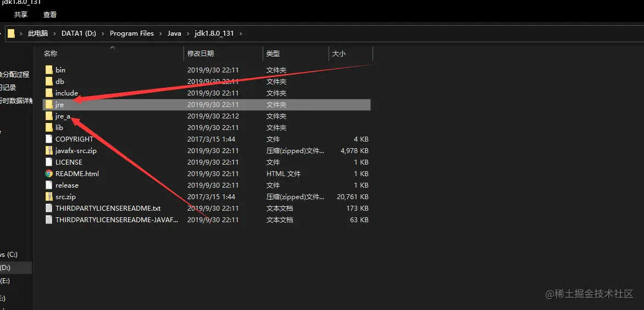The image size is (644, 310).
Task: Select the db folder name
Action: point(60,82)
